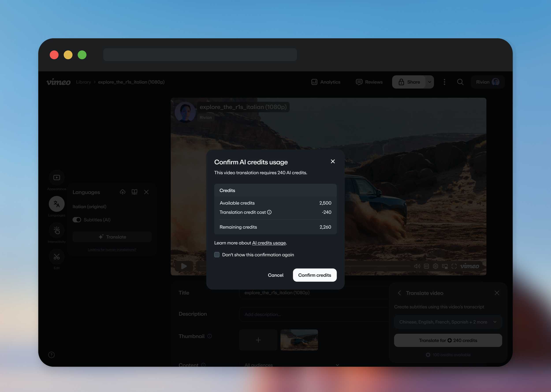The image size is (551, 392).
Task: Go to Library breadcrumb
Action: pos(84,82)
